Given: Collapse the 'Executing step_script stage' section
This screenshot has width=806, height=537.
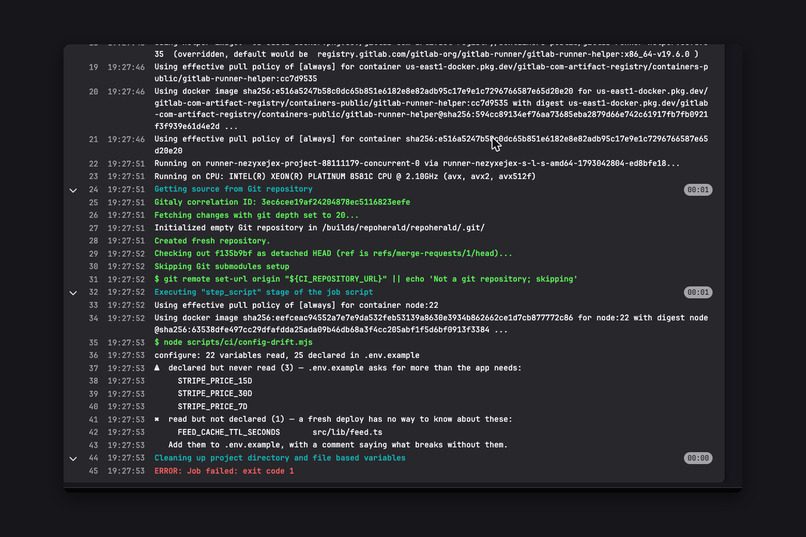Looking at the screenshot, I should (x=73, y=293).
